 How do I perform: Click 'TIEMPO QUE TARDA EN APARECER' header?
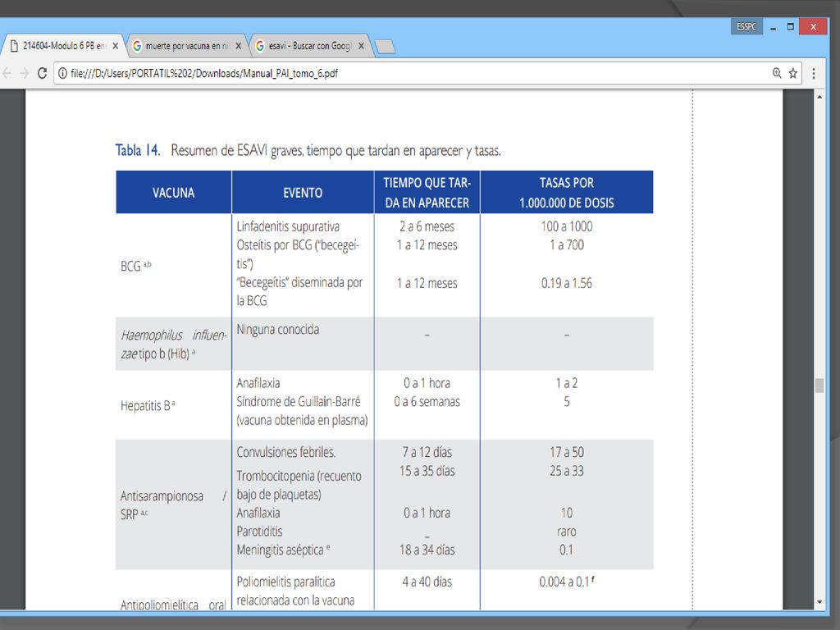click(427, 193)
